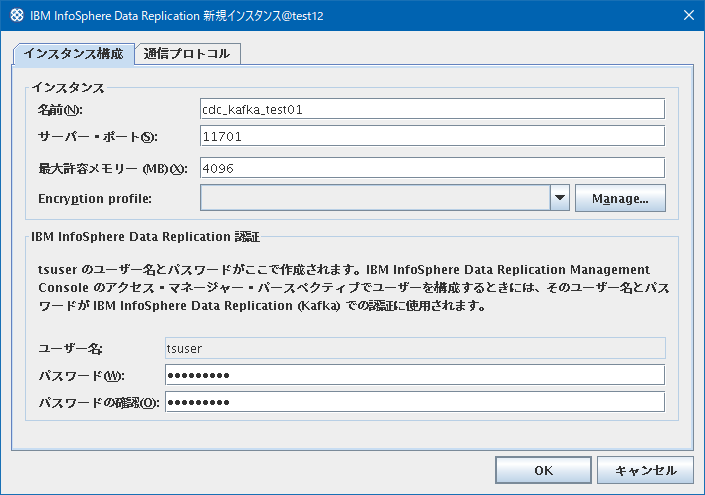Click the パスワード(W): label

coord(81,376)
